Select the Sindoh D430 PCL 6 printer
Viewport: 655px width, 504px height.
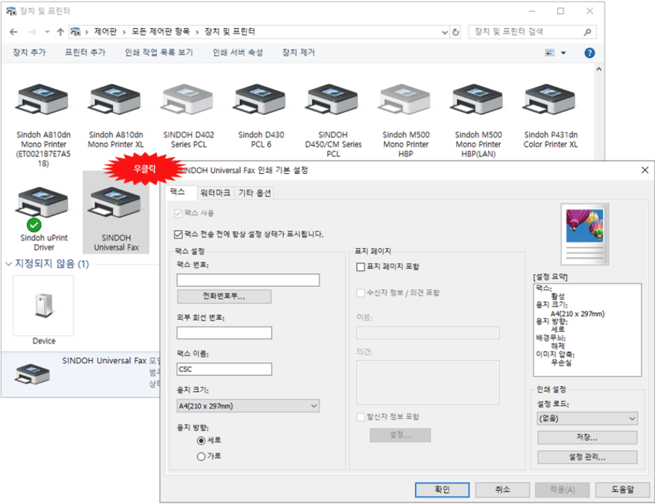click(x=261, y=100)
